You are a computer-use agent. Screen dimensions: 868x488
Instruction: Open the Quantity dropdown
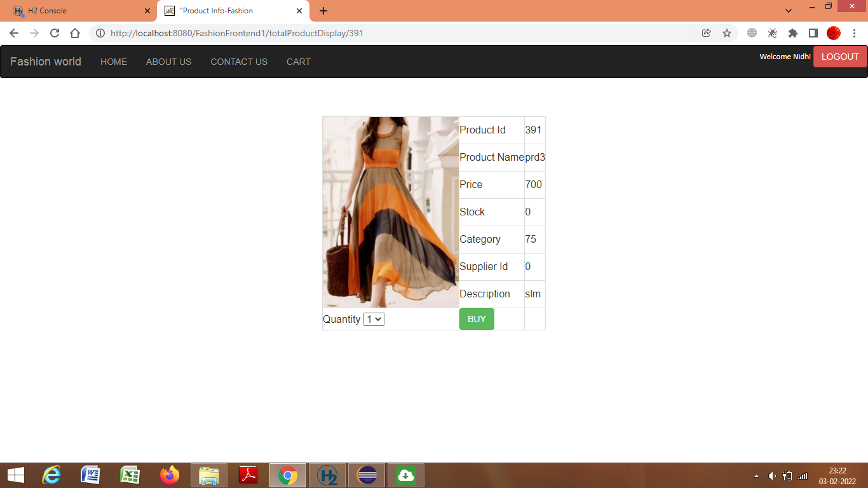[374, 319]
